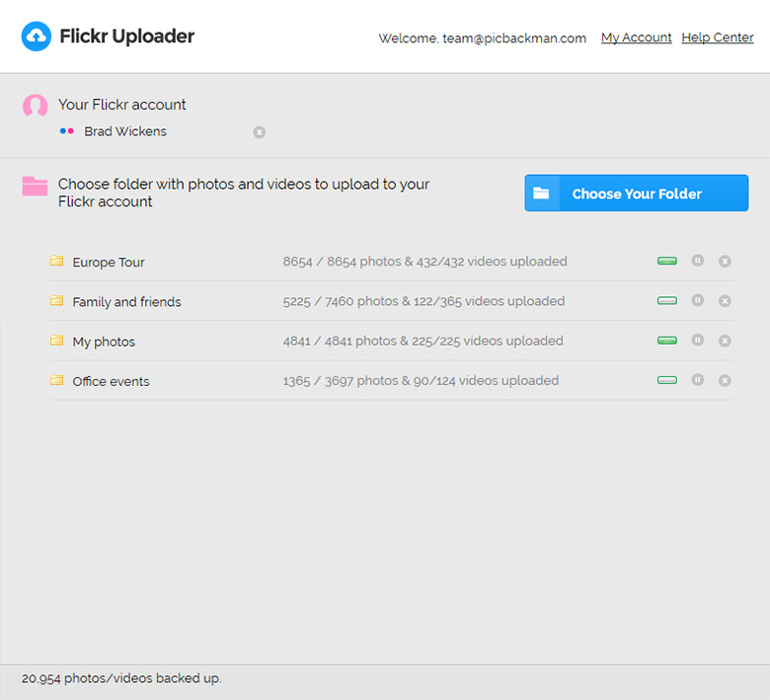Click the Your Flickr account heading
This screenshot has width=770, height=700.
tap(122, 105)
